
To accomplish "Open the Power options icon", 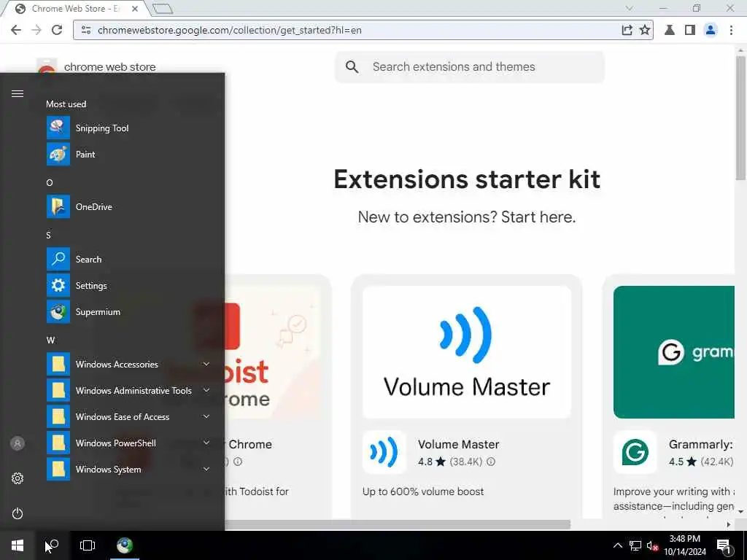I will (18, 513).
